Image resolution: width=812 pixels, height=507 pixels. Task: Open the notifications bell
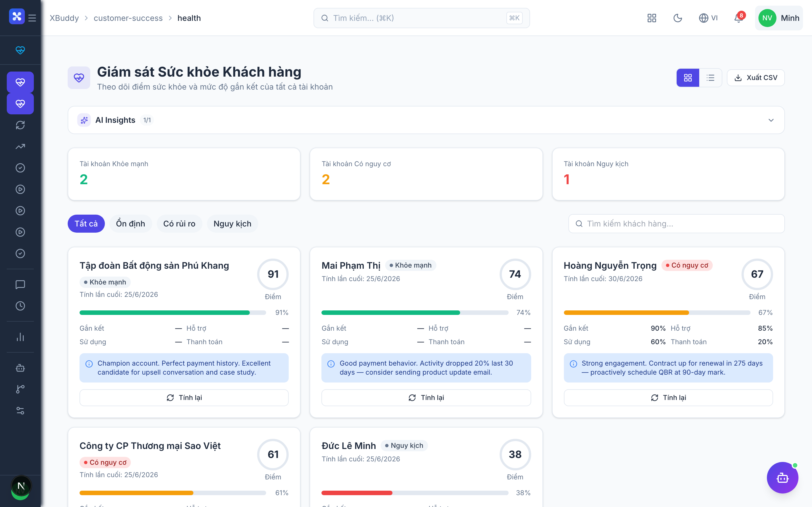(738, 18)
